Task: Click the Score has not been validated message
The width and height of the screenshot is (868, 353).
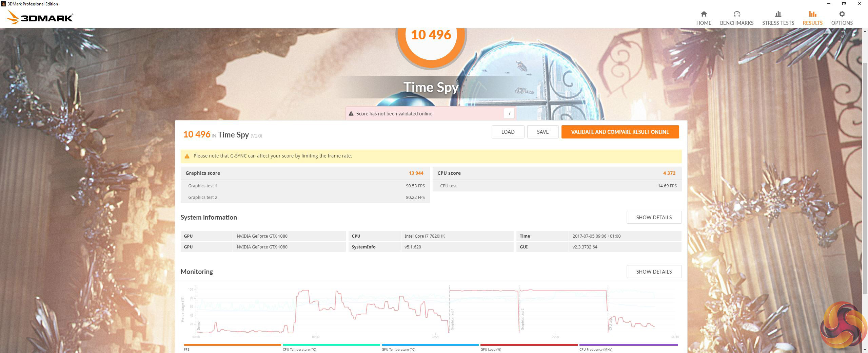Action: 394,114
